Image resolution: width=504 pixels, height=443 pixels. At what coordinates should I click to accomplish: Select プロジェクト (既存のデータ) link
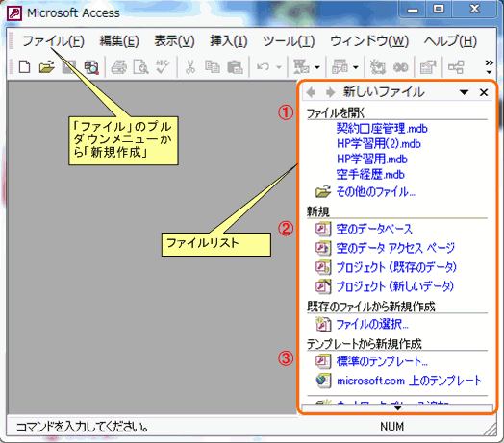[396, 267]
